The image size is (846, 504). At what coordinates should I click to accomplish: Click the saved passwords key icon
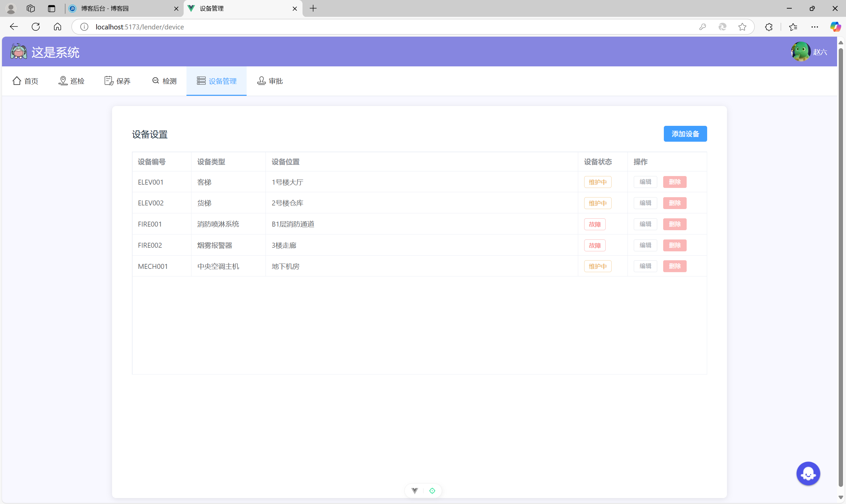coord(703,27)
